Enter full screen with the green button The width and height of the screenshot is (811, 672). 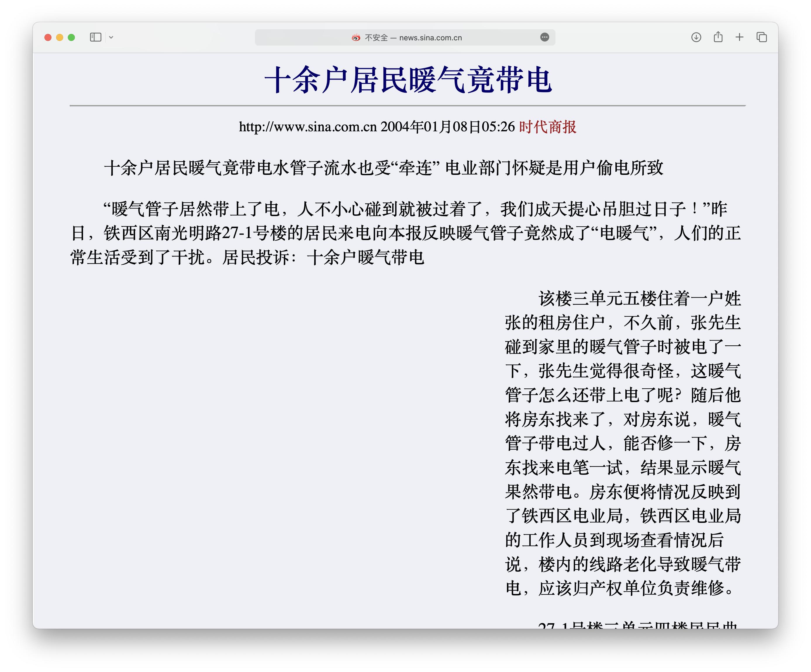click(x=71, y=37)
